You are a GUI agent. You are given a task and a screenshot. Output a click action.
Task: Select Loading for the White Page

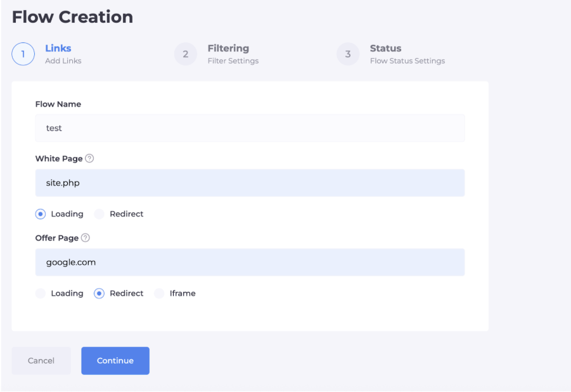(41, 214)
